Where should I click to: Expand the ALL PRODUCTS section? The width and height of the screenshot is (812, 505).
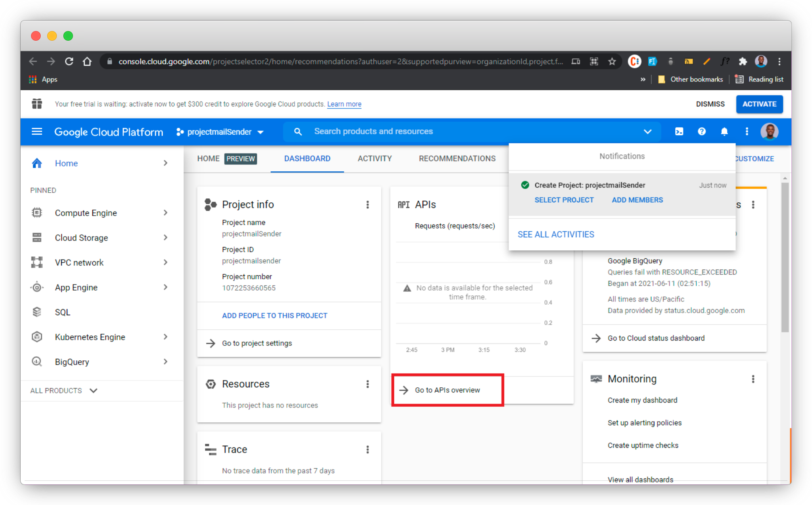(x=64, y=391)
